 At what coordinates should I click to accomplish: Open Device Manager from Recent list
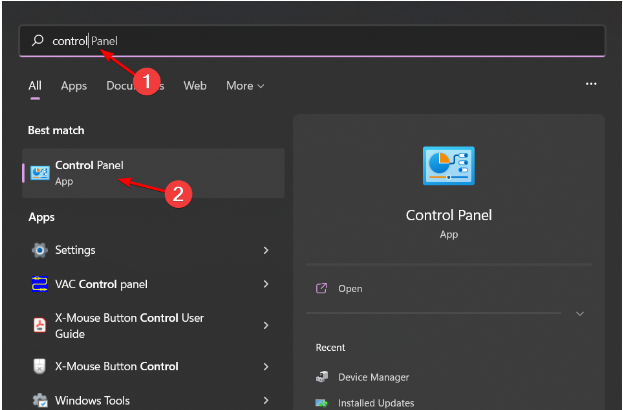[x=373, y=377]
